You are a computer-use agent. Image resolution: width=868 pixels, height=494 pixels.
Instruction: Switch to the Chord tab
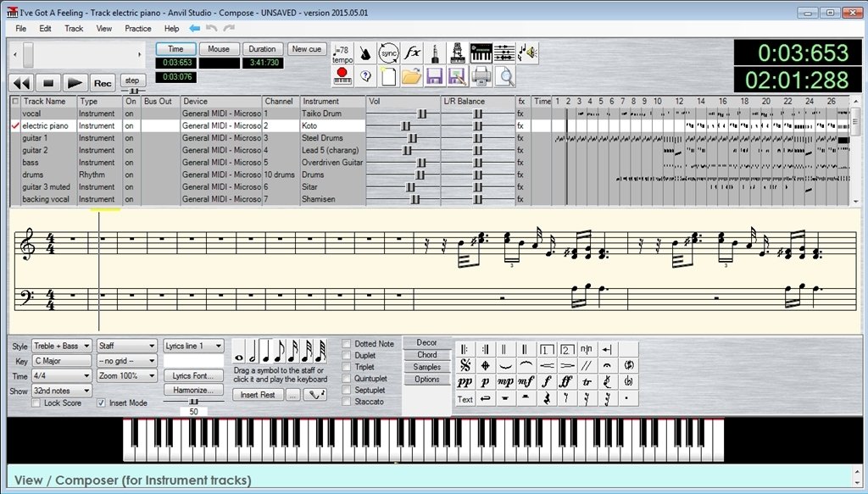click(x=427, y=354)
